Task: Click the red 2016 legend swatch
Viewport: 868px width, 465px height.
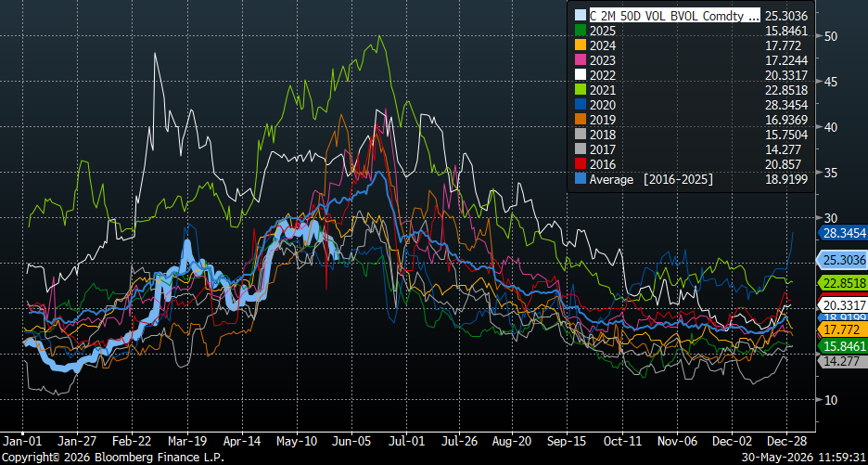Action: pos(580,164)
